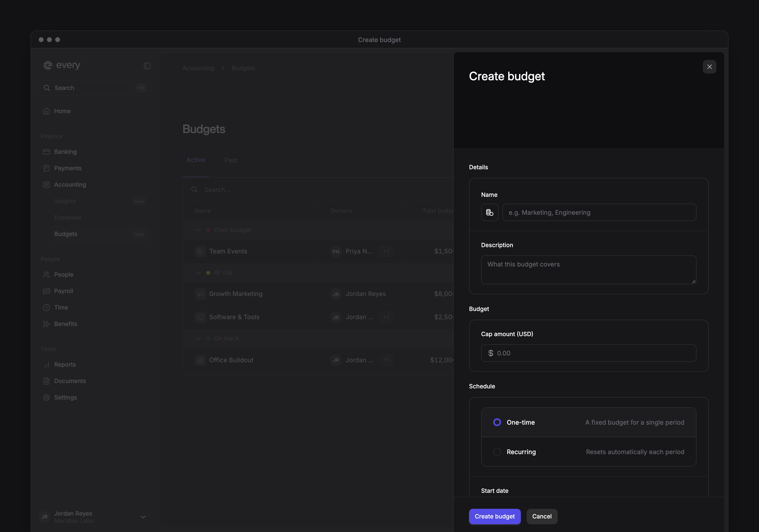Switch to the Past tab
The width and height of the screenshot is (759, 532).
[x=231, y=160]
